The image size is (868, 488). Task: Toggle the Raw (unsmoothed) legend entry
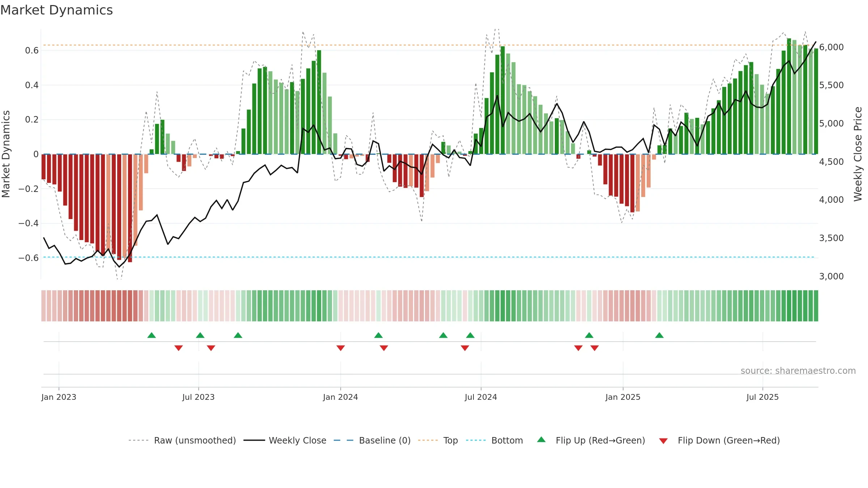182,440
